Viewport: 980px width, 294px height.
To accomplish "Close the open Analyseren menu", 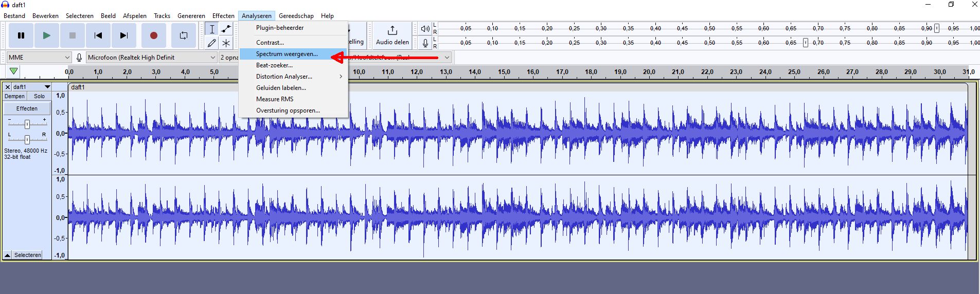I will point(257,16).
